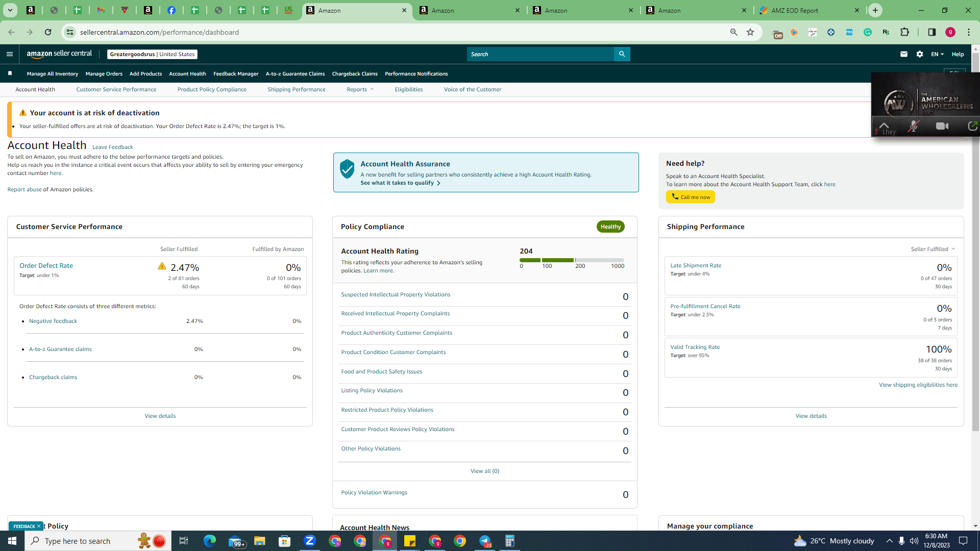Go back with the browser back arrow
980x551 pixels.
[11, 32]
